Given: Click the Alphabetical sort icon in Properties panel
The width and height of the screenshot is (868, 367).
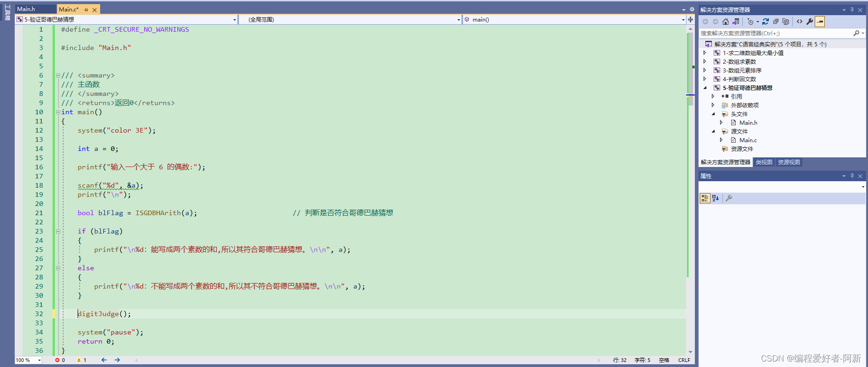Looking at the screenshot, I should pos(716,198).
